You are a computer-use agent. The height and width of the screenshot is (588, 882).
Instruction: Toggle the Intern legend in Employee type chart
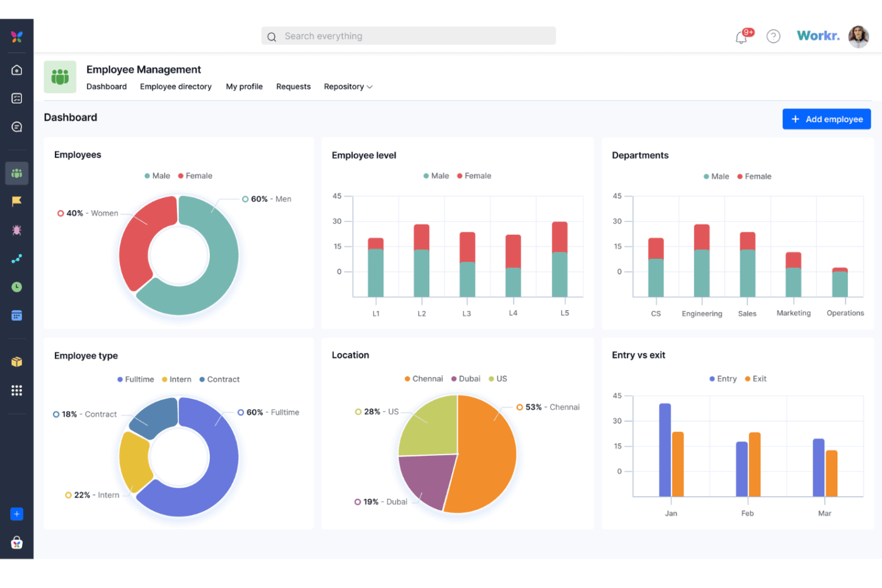177,379
